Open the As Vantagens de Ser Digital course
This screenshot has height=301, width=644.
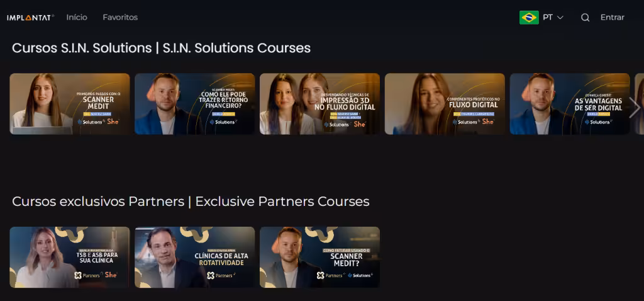click(570, 104)
